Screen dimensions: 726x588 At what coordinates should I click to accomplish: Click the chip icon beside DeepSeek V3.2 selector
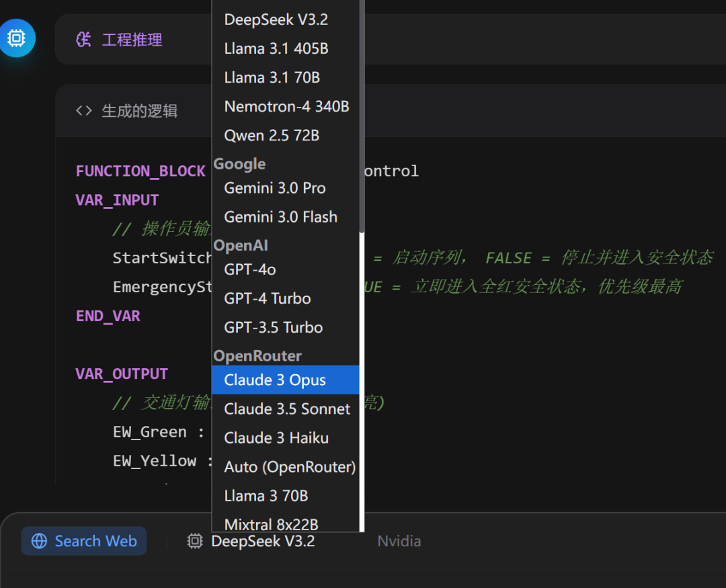(195, 541)
